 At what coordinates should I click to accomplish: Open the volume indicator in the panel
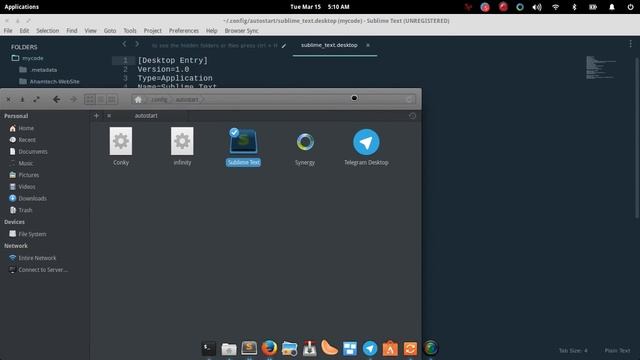[x=537, y=7]
